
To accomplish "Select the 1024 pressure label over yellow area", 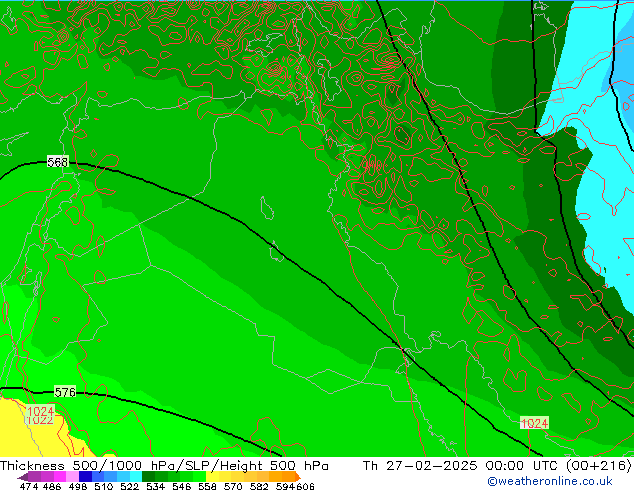I will pyautogui.click(x=40, y=412).
